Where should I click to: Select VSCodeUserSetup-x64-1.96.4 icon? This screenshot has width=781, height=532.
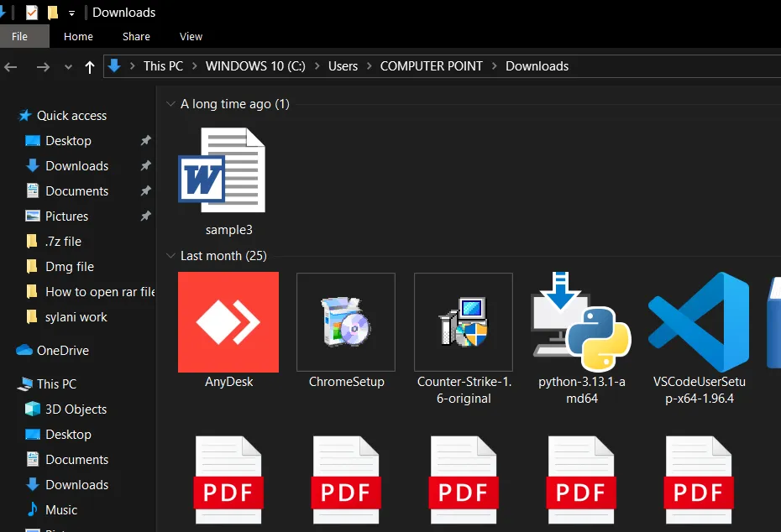[x=699, y=322]
